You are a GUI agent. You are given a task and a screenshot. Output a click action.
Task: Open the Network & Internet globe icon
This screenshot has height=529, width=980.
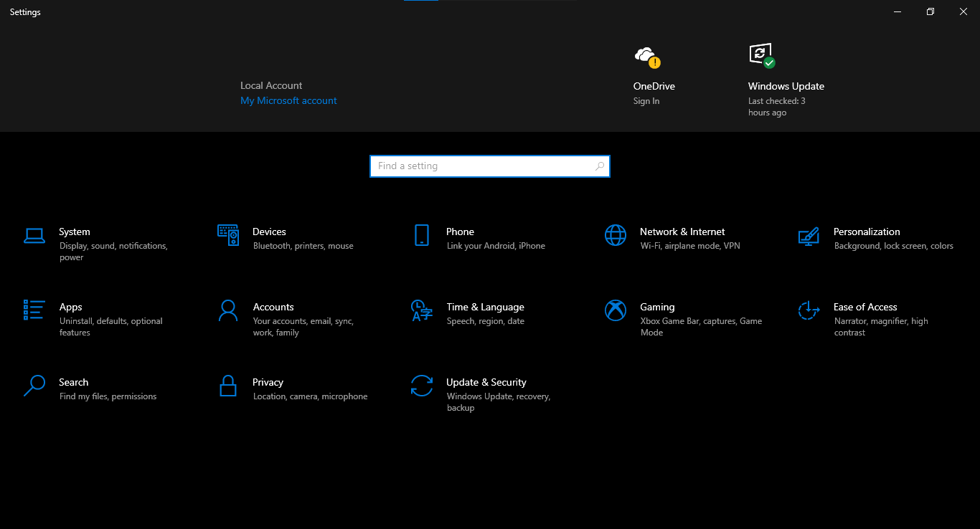click(616, 235)
